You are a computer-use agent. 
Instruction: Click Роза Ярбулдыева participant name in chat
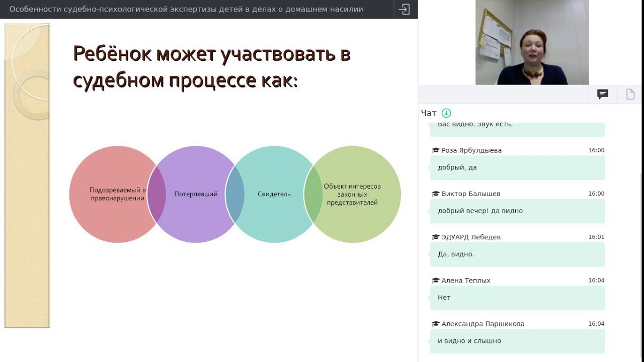[471, 150]
